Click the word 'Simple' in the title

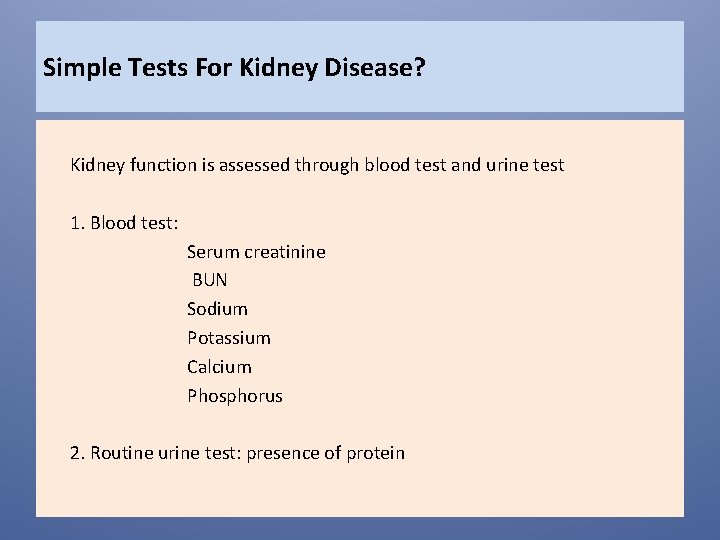click(82, 68)
